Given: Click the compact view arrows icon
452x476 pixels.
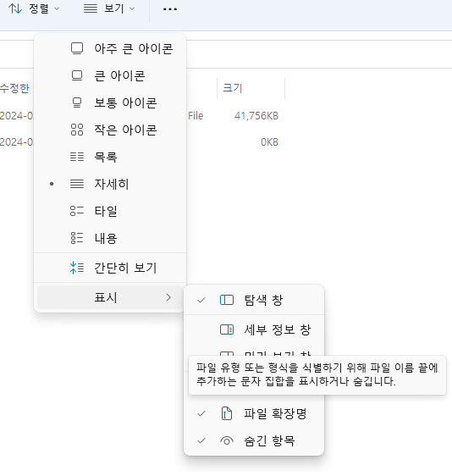Looking at the screenshot, I should click(x=77, y=268).
